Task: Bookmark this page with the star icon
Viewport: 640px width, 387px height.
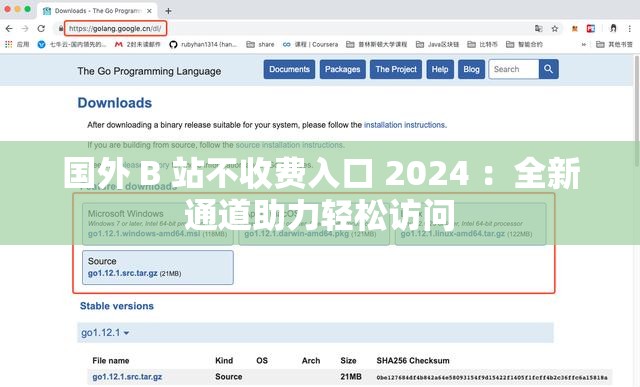Action: pos(554,29)
